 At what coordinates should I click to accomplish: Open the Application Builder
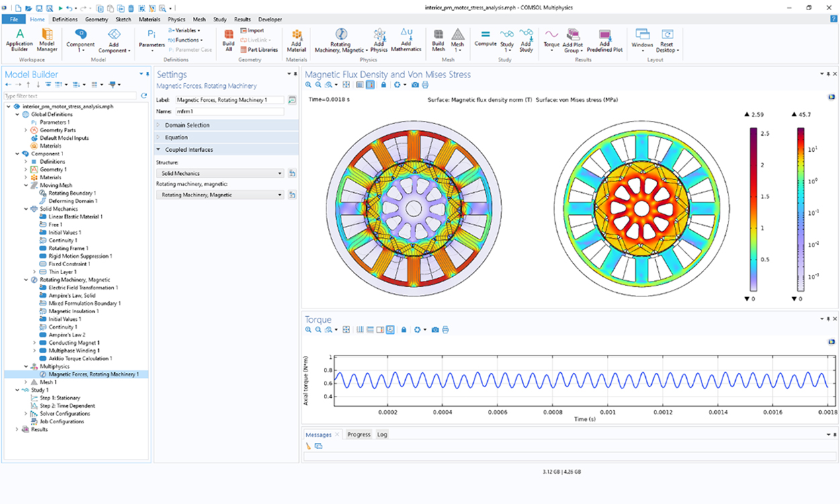point(19,40)
